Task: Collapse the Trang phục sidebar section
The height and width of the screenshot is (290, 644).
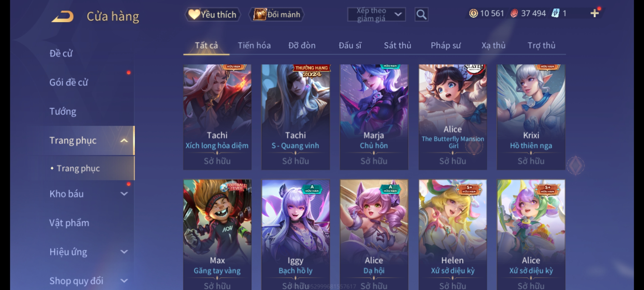Action: [124, 140]
